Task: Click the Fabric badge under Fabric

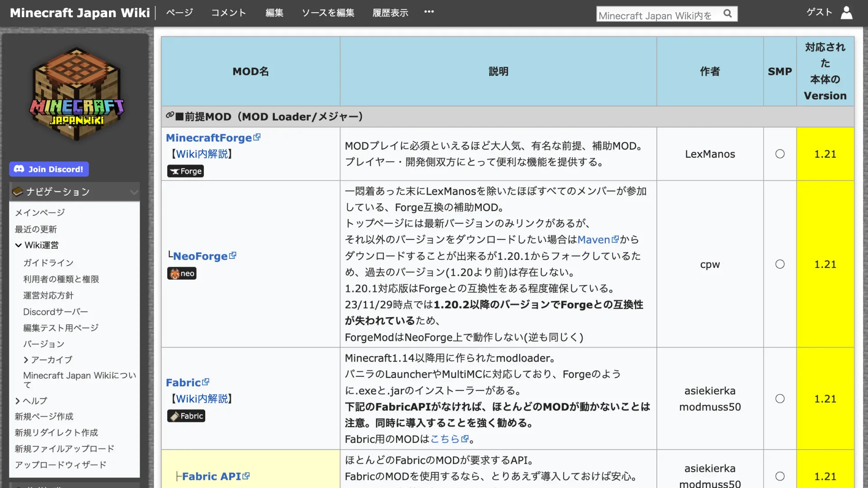Action: pos(186,416)
